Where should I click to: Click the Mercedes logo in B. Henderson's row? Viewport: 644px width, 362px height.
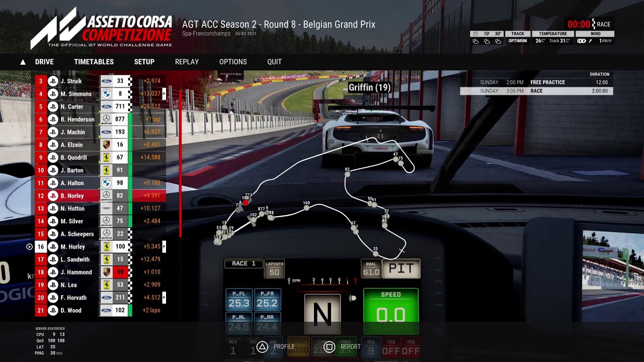(x=106, y=119)
